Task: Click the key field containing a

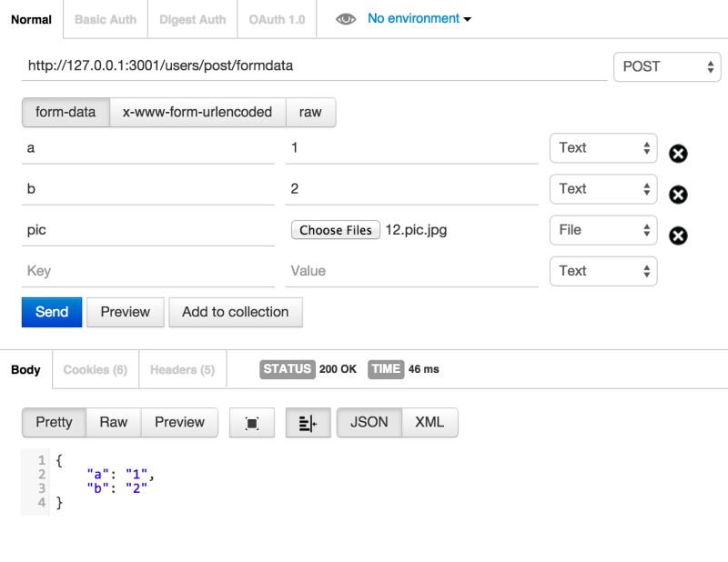Action: 148,148
